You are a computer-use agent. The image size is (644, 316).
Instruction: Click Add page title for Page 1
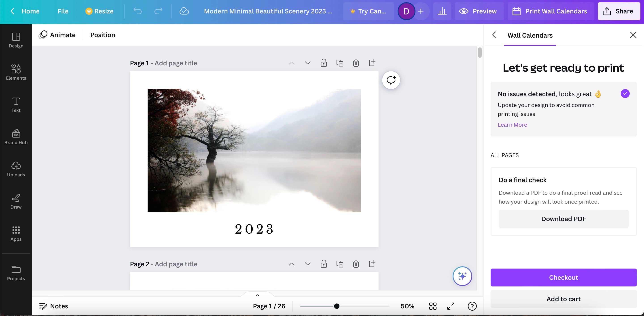176,63
